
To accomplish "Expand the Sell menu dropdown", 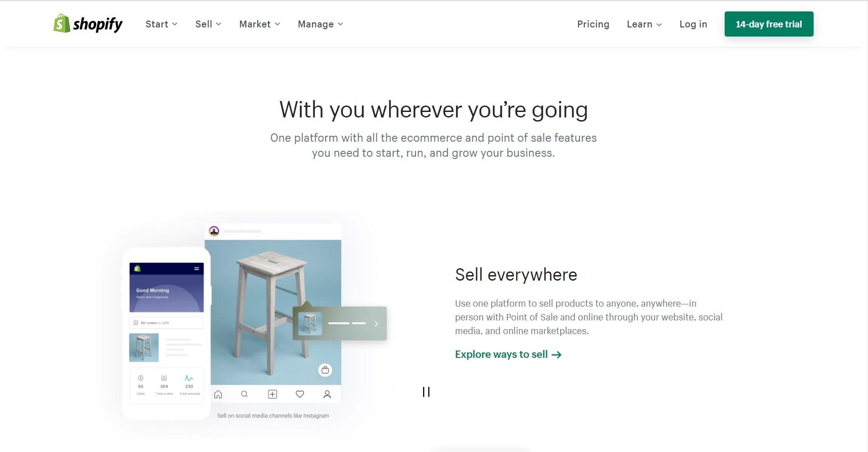I will pos(208,24).
